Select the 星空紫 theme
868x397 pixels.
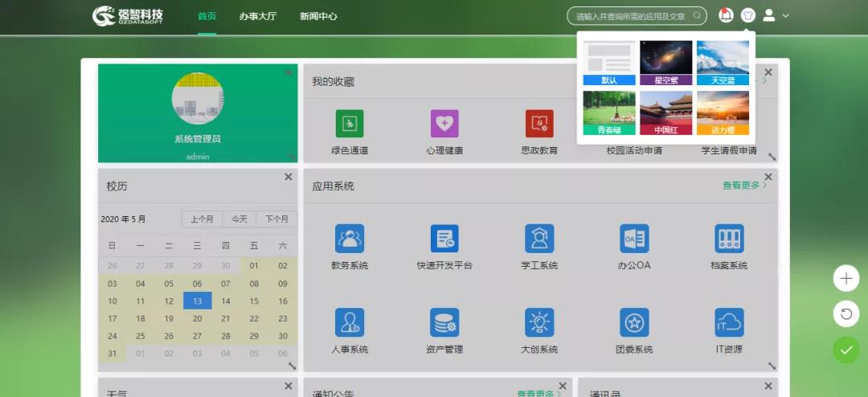[666, 63]
